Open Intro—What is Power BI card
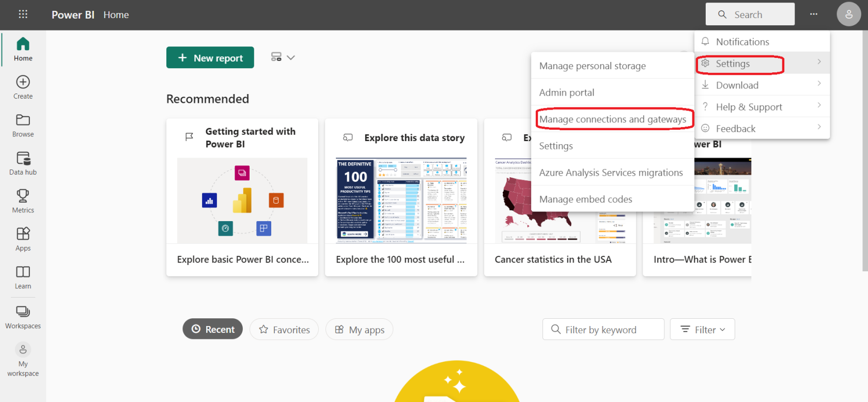Viewport: 868px width, 402px height. (x=697, y=197)
